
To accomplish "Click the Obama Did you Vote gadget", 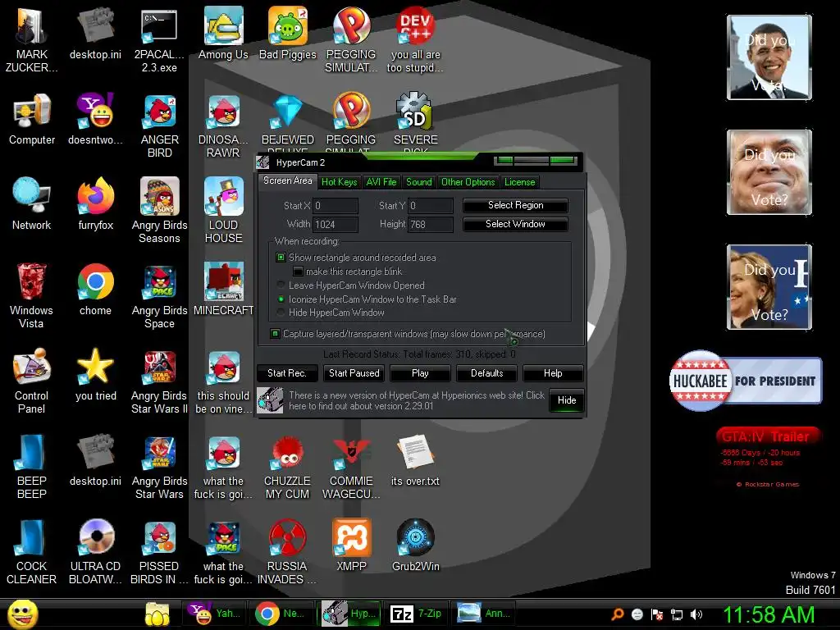I will pos(769,57).
